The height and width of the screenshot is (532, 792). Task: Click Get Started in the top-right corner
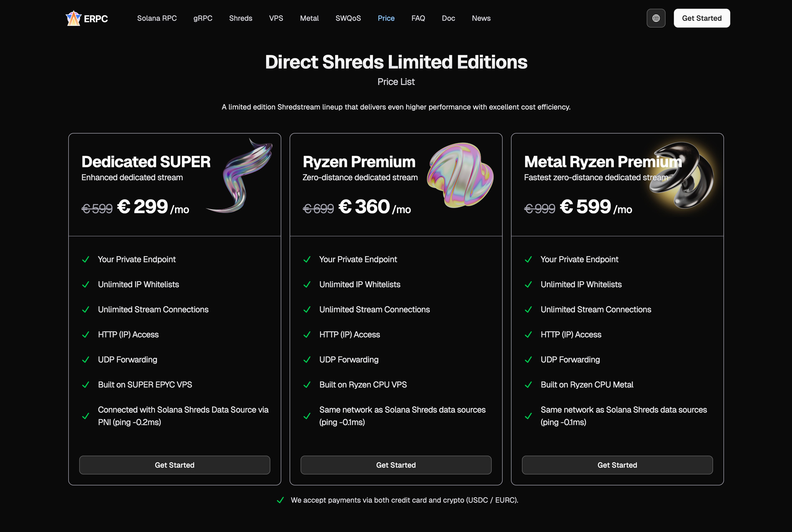tap(702, 18)
